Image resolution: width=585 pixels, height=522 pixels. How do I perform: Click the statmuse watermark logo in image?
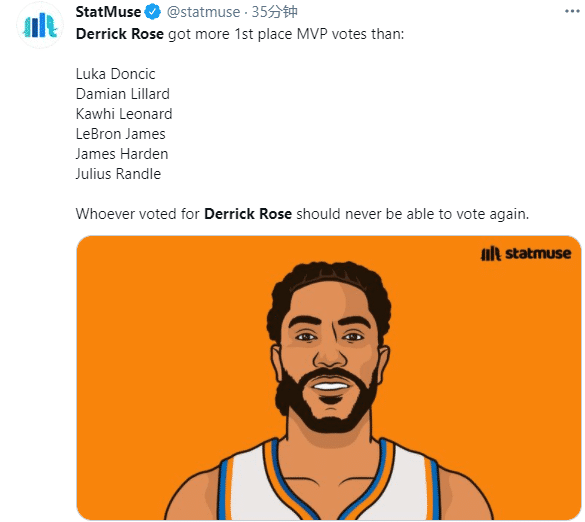(x=526, y=254)
